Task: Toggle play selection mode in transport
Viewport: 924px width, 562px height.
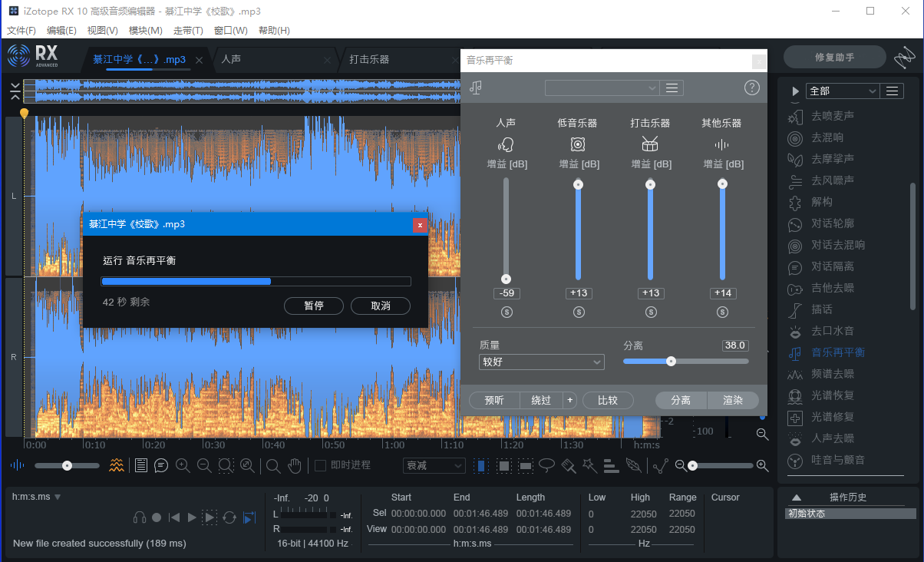Action: pos(210,517)
